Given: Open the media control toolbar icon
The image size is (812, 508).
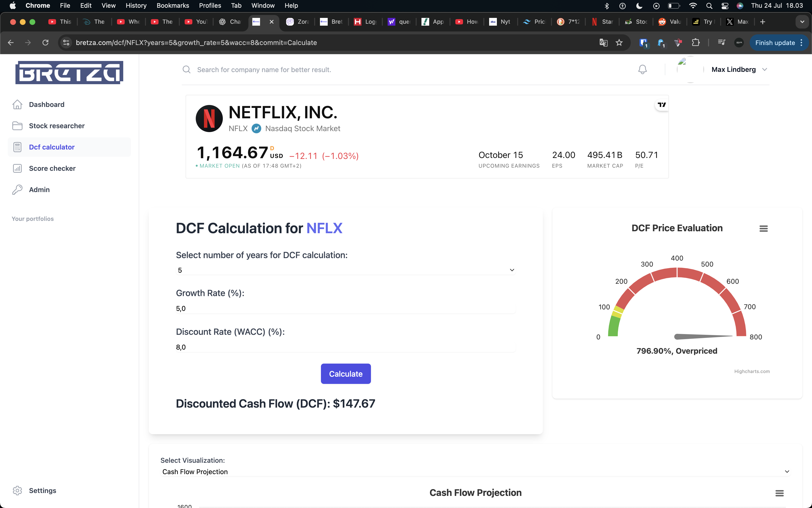Looking at the screenshot, I should point(721,43).
